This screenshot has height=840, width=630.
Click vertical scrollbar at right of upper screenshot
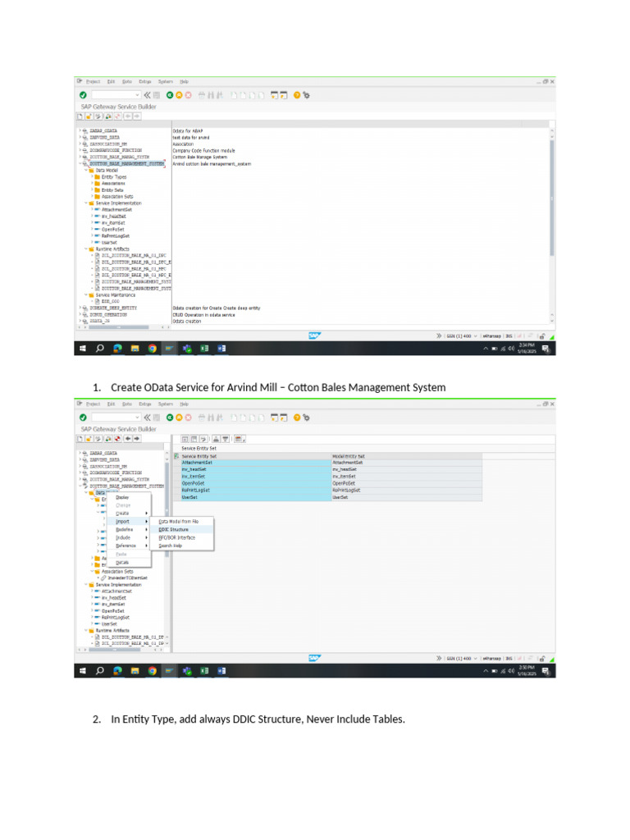[552, 199]
